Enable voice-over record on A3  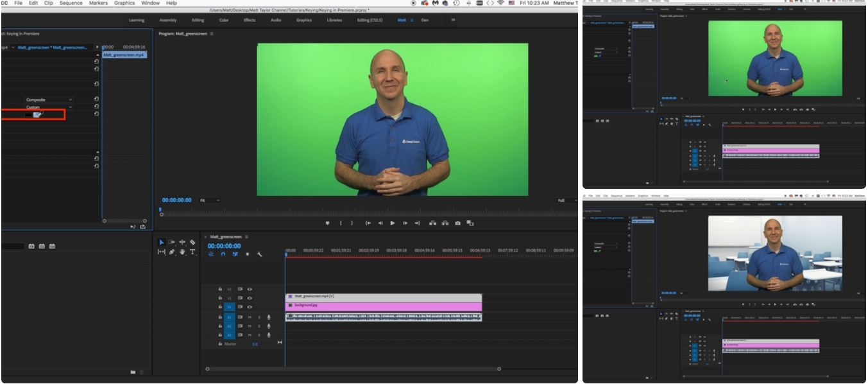(269, 335)
